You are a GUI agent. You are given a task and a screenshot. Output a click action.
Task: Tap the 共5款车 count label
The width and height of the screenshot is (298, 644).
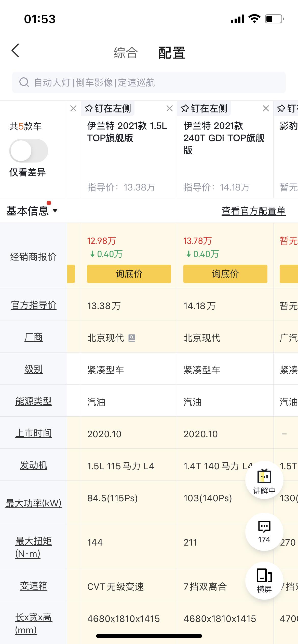[25, 126]
